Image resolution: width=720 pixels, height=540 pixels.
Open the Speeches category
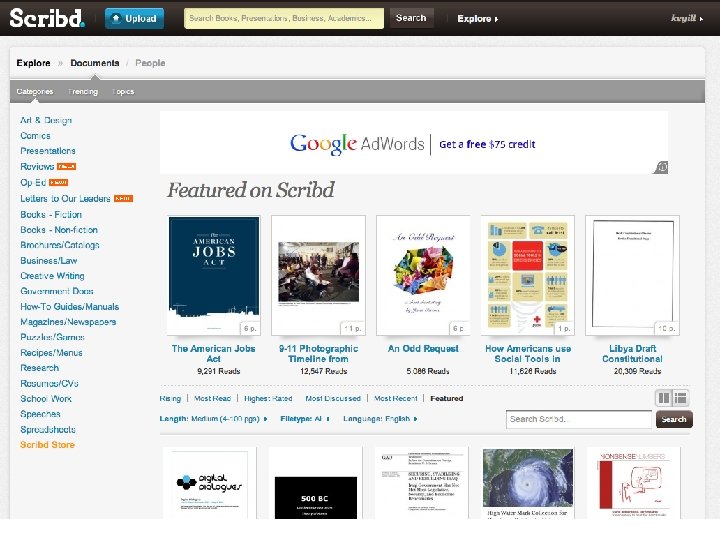(x=40, y=414)
